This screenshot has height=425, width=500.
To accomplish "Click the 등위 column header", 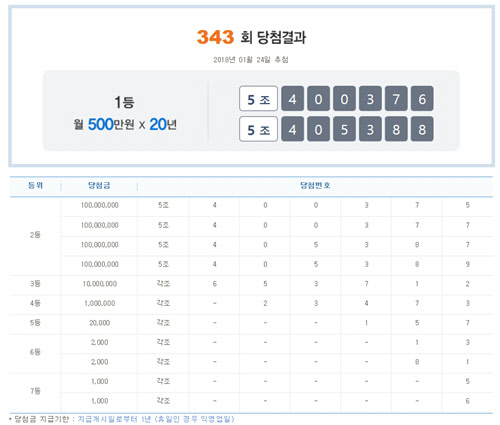I will click(35, 186).
